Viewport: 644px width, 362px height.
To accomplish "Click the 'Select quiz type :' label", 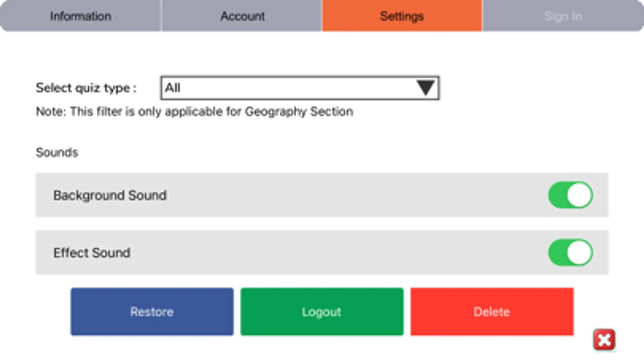I will (x=86, y=88).
